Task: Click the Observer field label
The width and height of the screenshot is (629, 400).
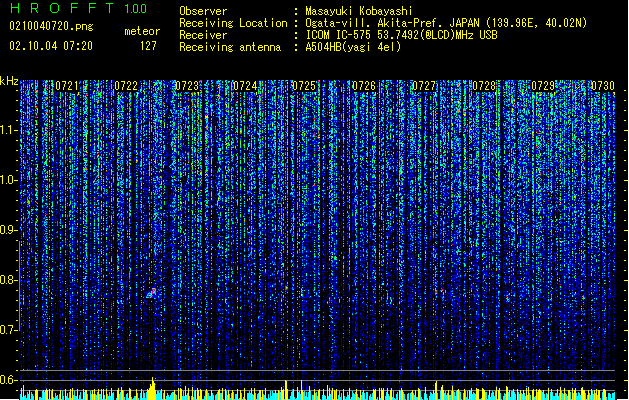Action: (x=203, y=11)
